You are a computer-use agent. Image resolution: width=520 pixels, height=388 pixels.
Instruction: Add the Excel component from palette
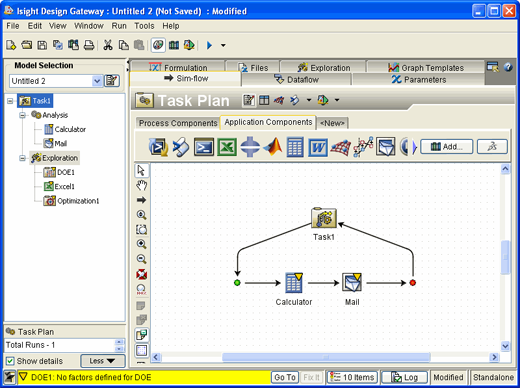(x=227, y=147)
